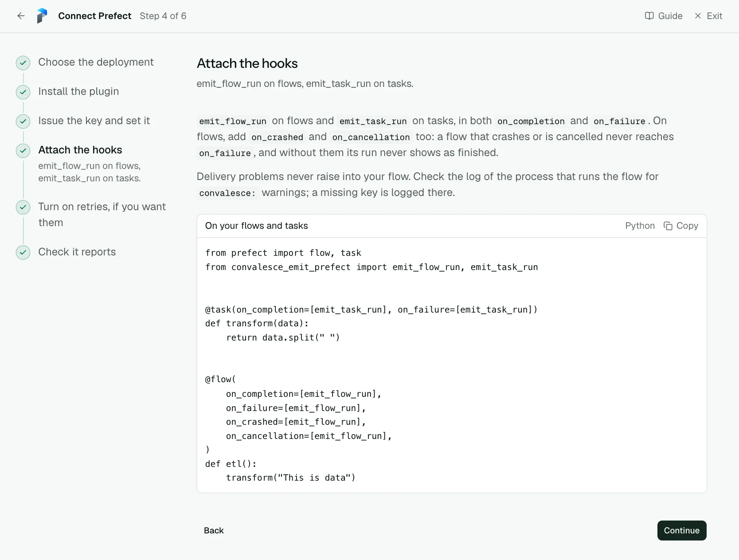Viewport: 739px width, 560px height.
Task: Click the code line from prefect import flow, task
Action: tap(283, 253)
